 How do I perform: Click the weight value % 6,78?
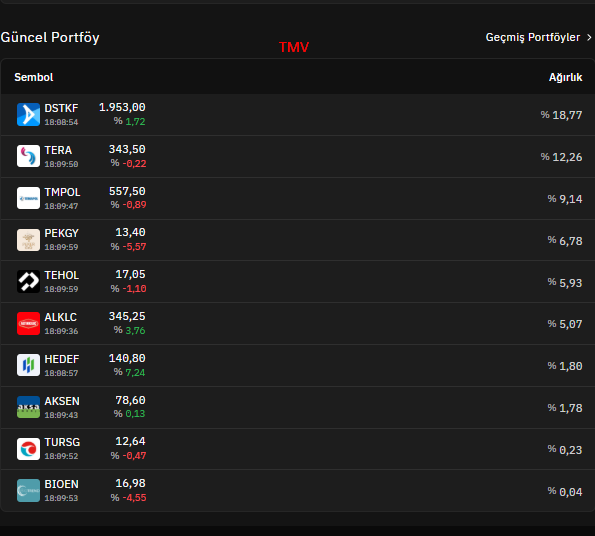tap(565, 241)
